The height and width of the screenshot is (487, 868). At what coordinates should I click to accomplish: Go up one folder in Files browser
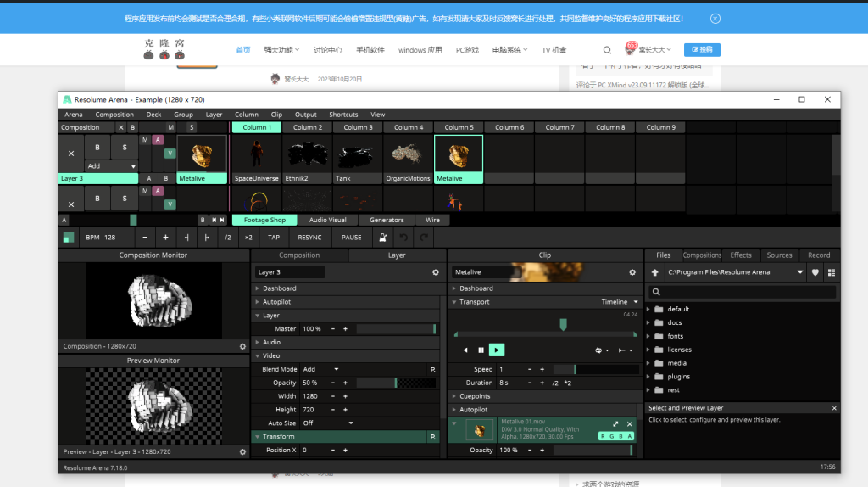[655, 272]
